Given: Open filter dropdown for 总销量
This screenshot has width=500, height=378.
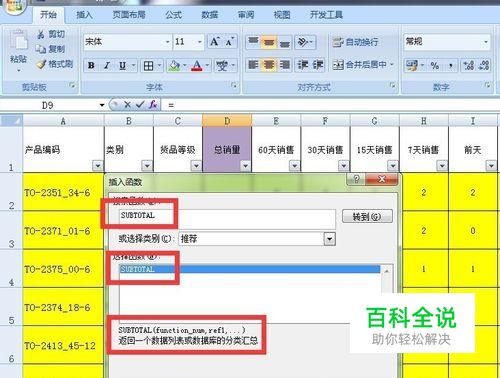Looking at the screenshot, I should pyautogui.click(x=245, y=165).
